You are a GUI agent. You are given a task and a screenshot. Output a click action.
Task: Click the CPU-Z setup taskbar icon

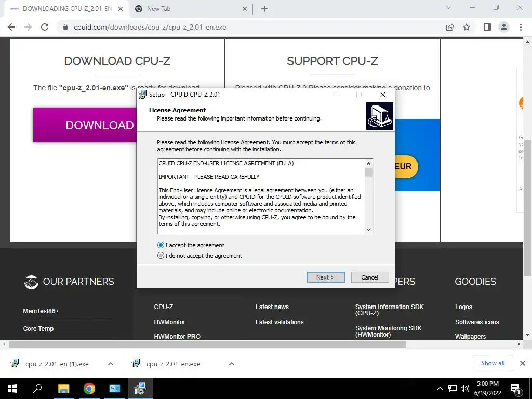(140, 389)
